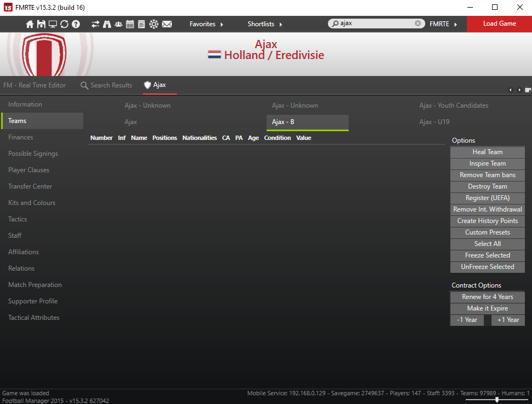Open the Staff section
The width and height of the screenshot is (532, 404).
coord(42,236)
